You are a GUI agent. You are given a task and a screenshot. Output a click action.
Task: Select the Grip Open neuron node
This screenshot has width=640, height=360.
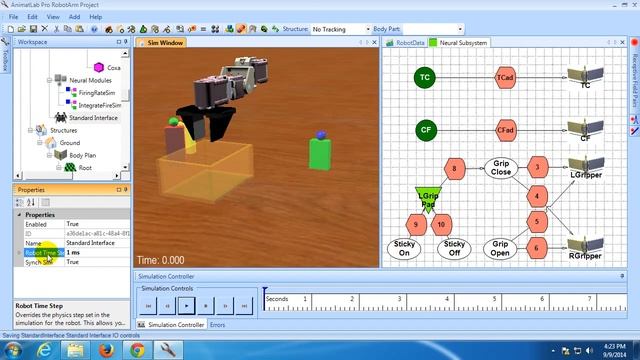coord(500,248)
